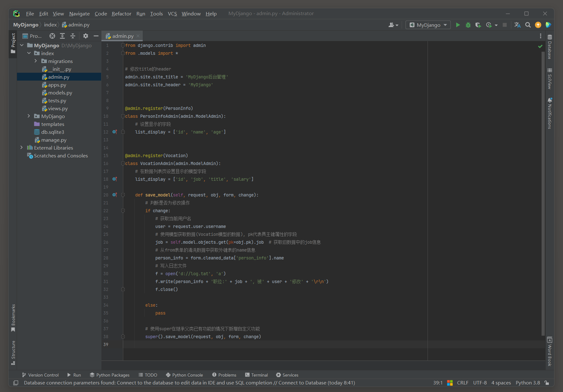Open the Terminal tool tab
The height and width of the screenshot is (392, 563).
256,375
